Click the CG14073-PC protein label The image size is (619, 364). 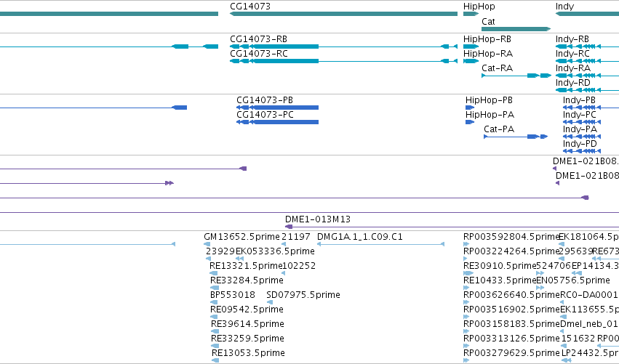point(265,115)
